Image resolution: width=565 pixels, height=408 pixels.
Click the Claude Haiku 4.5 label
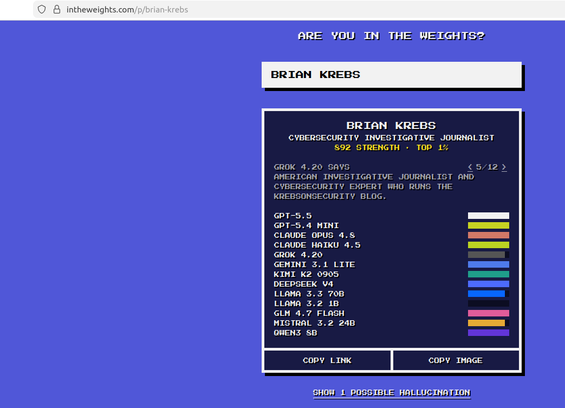[317, 245]
